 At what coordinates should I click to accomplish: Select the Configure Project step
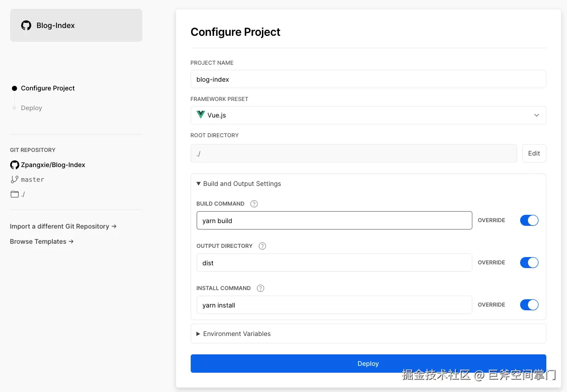tap(48, 88)
